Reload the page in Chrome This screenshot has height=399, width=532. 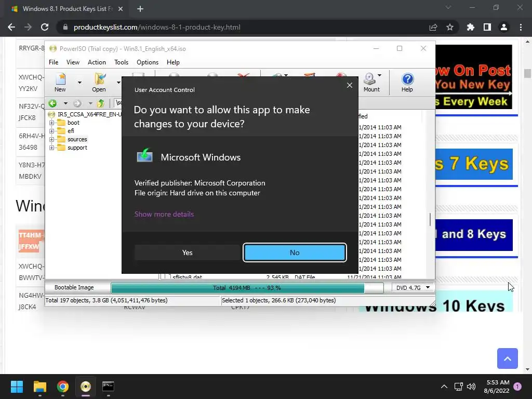point(45,27)
